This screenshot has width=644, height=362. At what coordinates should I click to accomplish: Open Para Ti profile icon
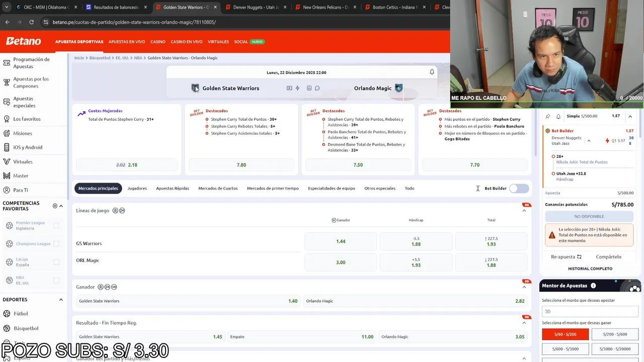pos(7,190)
